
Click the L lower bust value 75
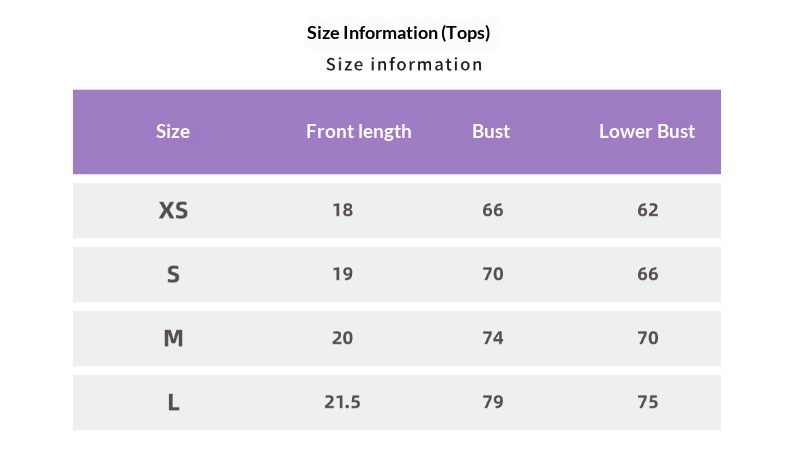(x=648, y=402)
